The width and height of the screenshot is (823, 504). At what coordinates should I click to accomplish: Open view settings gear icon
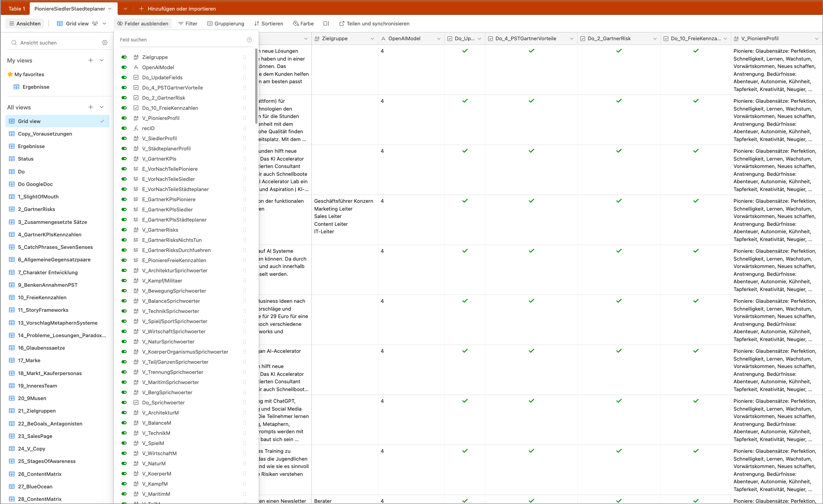tap(105, 43)
